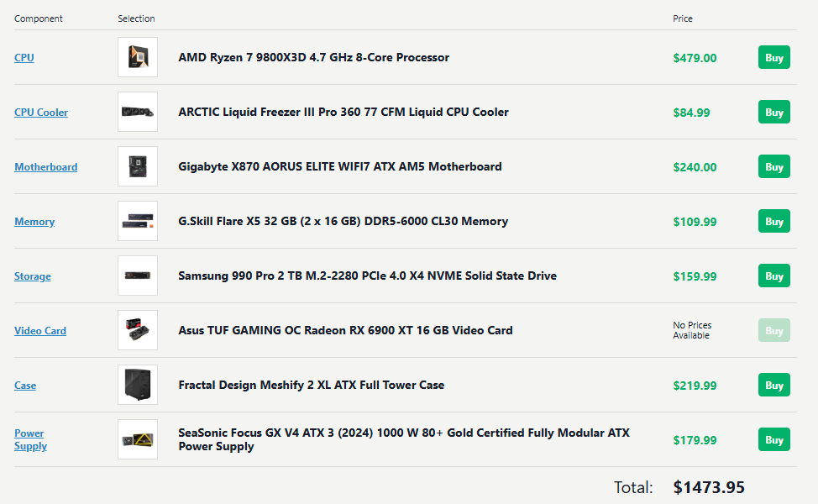Open the AMD Ryzen 7 9800X3D thumbnail image
This screenshot has height=504, width=818.
pyautogui.click(x=138, y=57)
